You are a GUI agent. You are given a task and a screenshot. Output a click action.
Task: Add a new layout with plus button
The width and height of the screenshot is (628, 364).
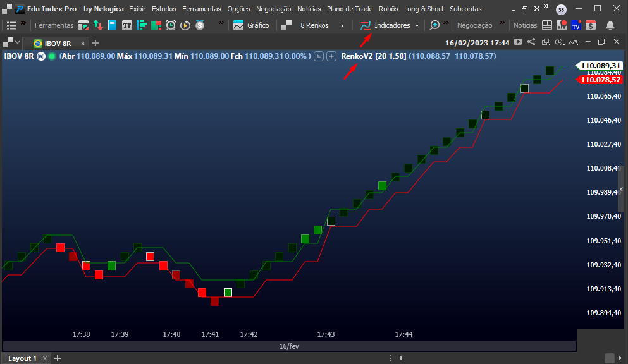pyautogui.click(x=58, y=358)
